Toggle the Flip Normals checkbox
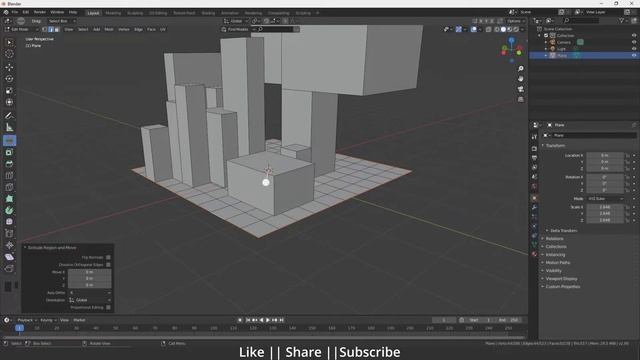 tap(108, 258)
